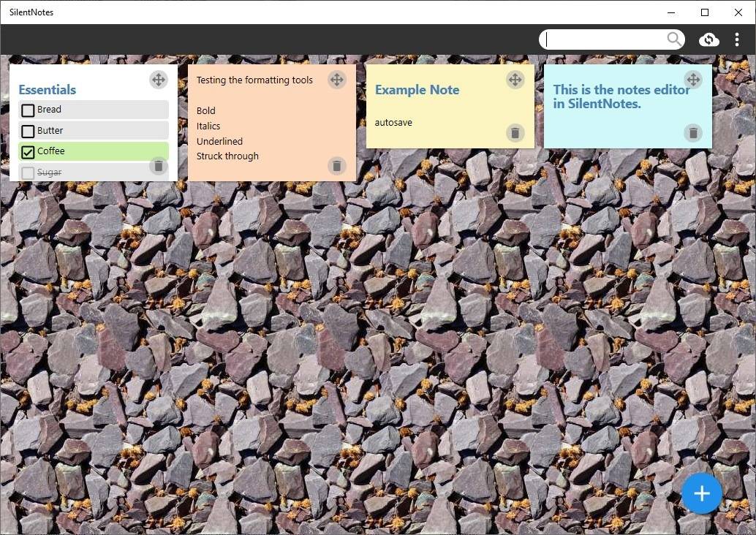Open cloud synchronization icon
The image size is (756, 535).
tap(708, 39)
